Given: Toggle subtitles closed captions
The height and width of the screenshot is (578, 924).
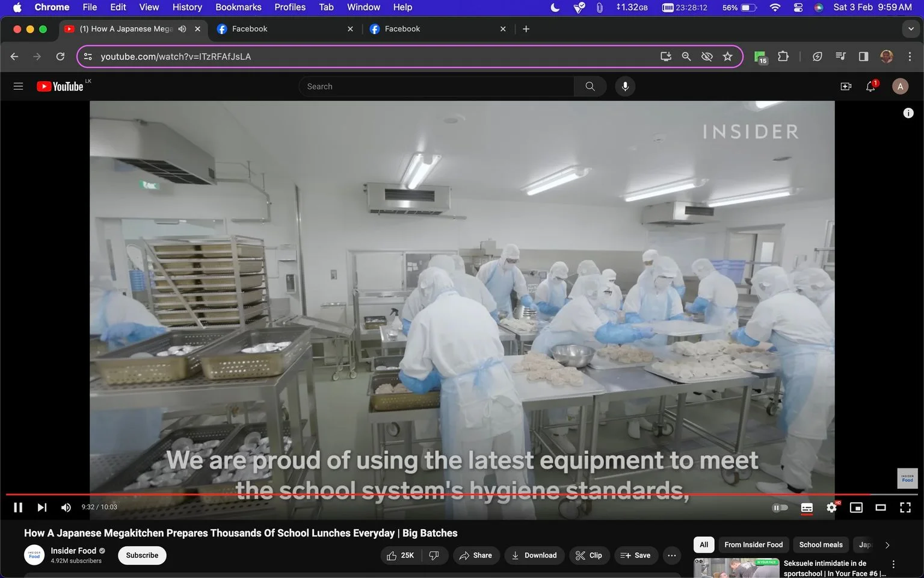Looking at the screenshot, I should 807,508.
